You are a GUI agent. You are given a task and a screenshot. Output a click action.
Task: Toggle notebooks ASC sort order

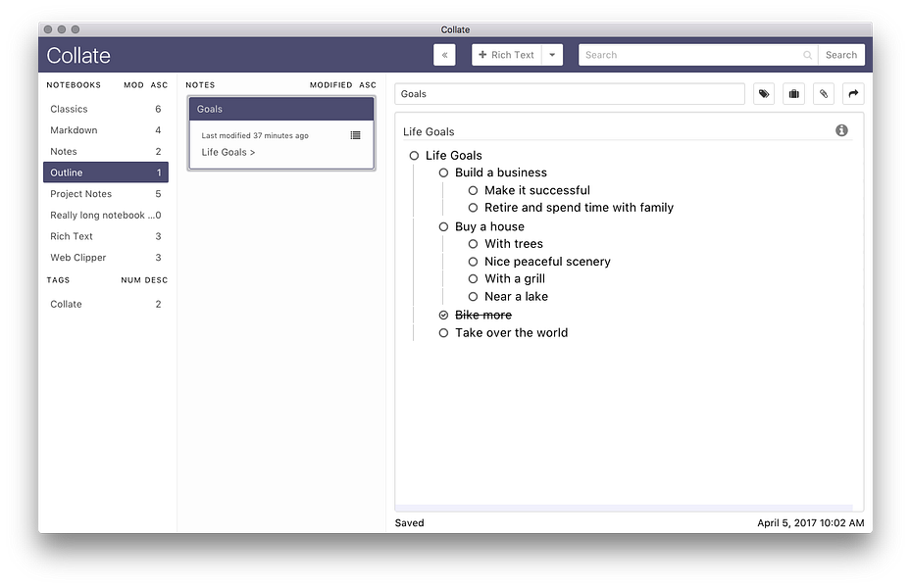(159, 84)
